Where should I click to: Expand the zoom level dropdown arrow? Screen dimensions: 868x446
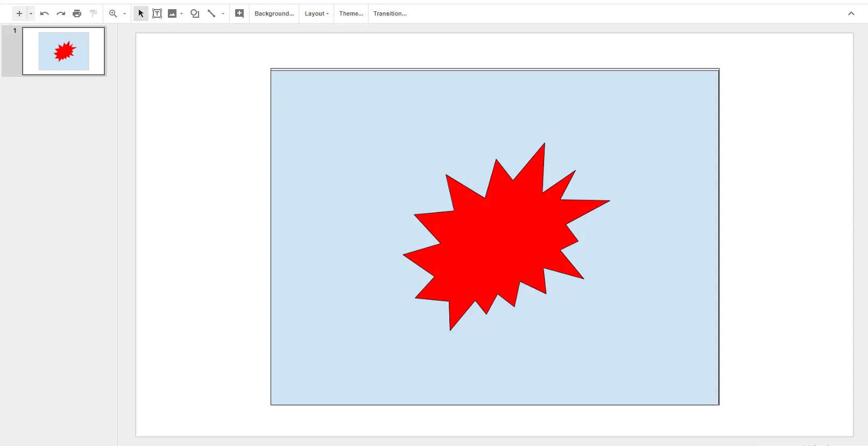tap(124, 13)
